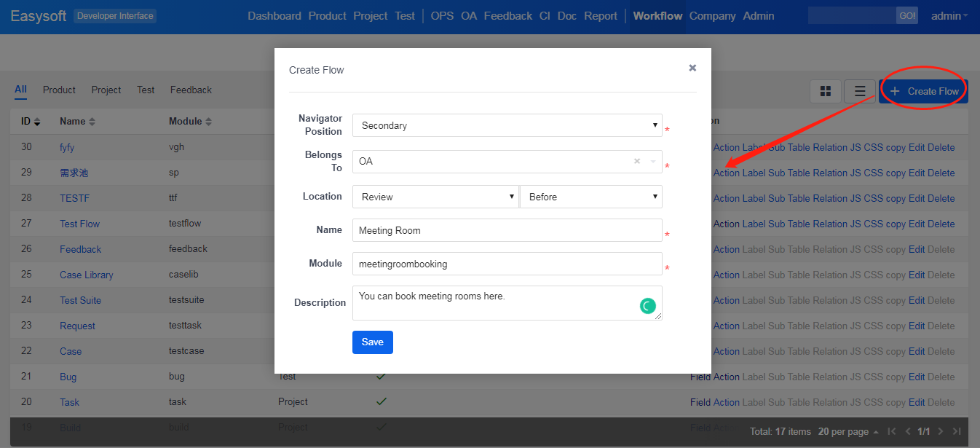Image resolution: width=980 pixels, height=448 pixels.
Task: Open the Before position dropdown
Action: pos(590,197)
